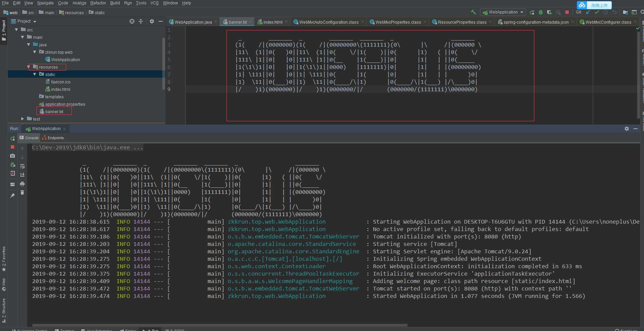The width and height of the screenshot is (644, 331).
Task: Close the WebApplication run tab
Action: 64,129
